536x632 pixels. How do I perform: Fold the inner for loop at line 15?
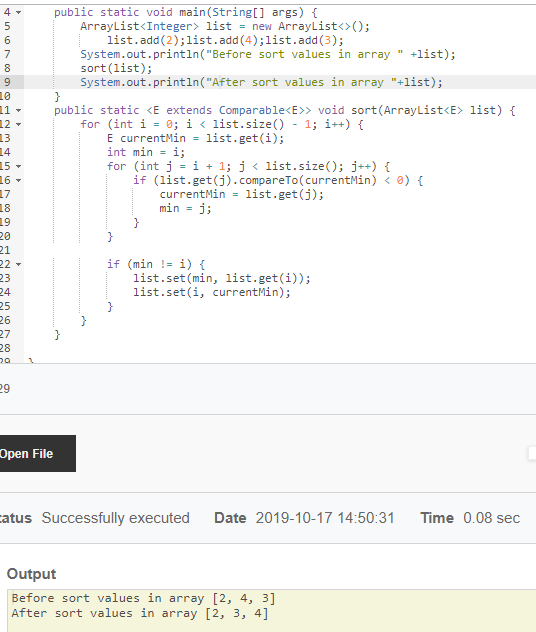click(x=19, y=166)
